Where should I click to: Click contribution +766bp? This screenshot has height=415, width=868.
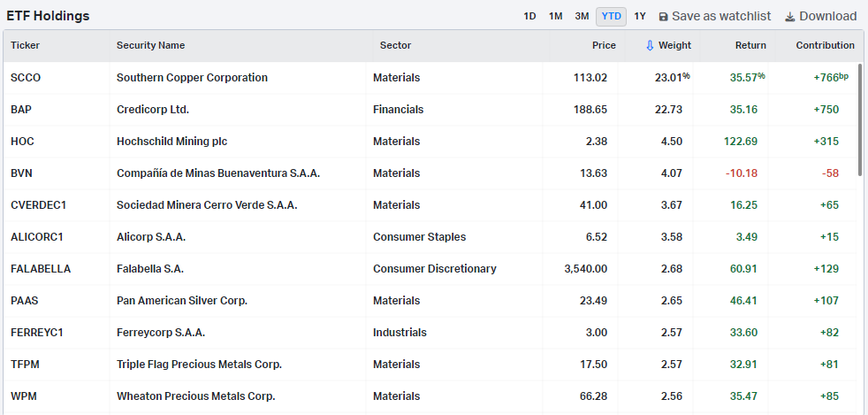(x=831, y=78)
